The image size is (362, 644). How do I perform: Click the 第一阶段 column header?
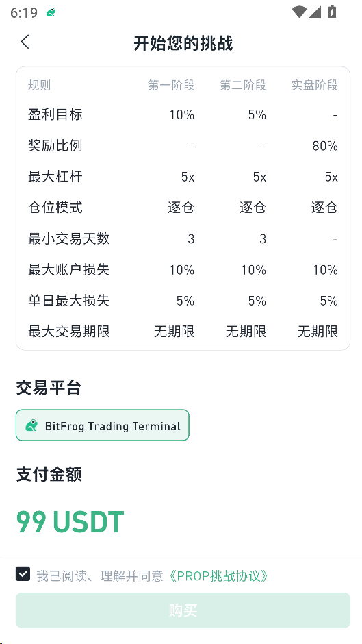(171, 86)
